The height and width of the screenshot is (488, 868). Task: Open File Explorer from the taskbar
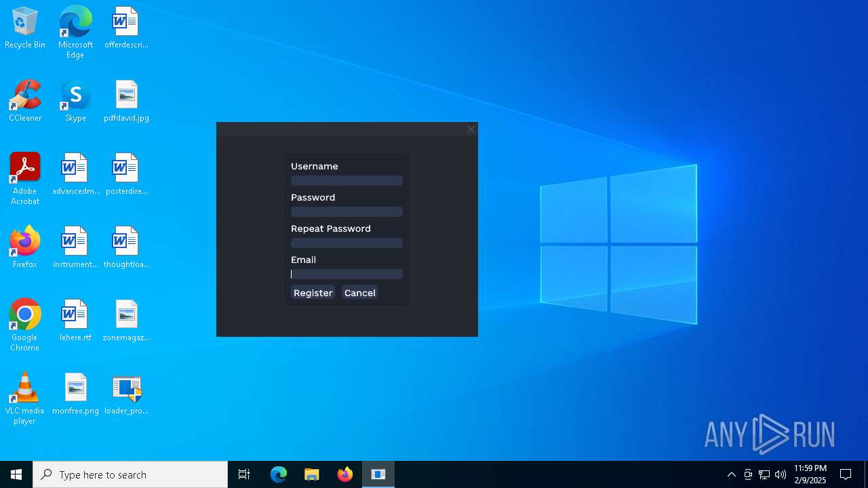click(x=312, y=474)
